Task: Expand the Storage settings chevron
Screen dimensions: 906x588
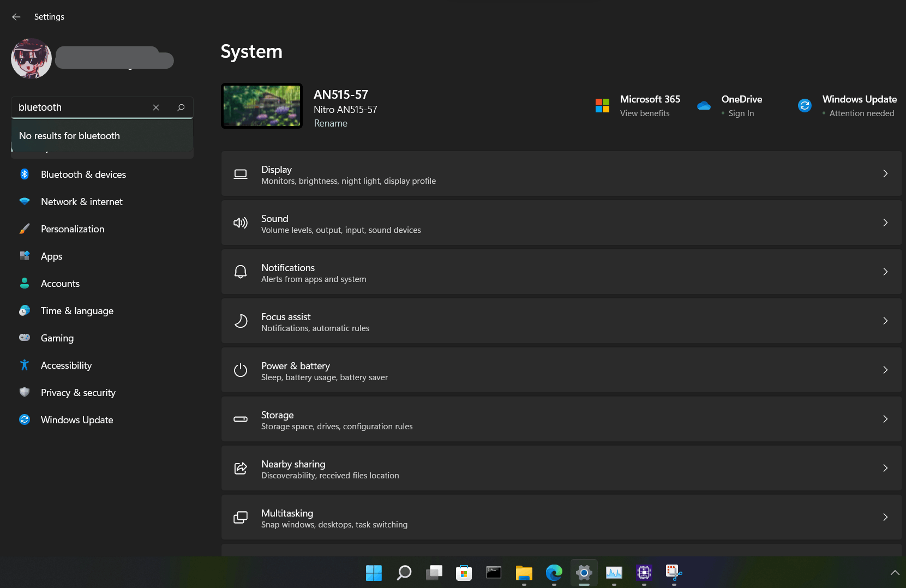Action: coord(885,419)
